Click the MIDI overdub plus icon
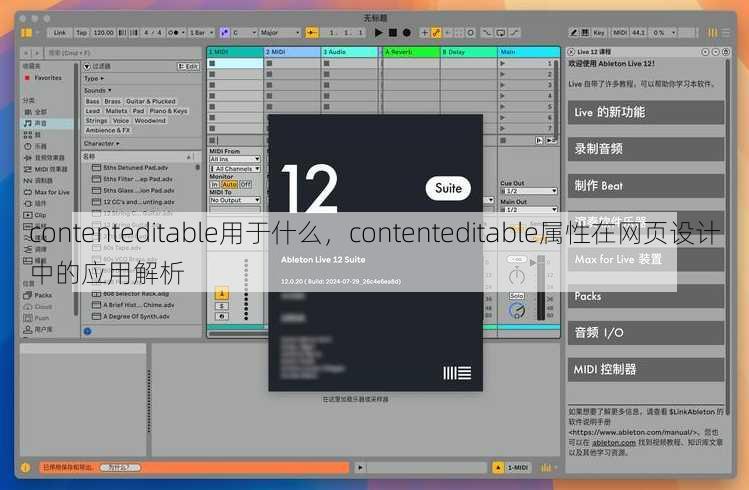This screenshot has width=749, height=490. (x=424, y=32)
